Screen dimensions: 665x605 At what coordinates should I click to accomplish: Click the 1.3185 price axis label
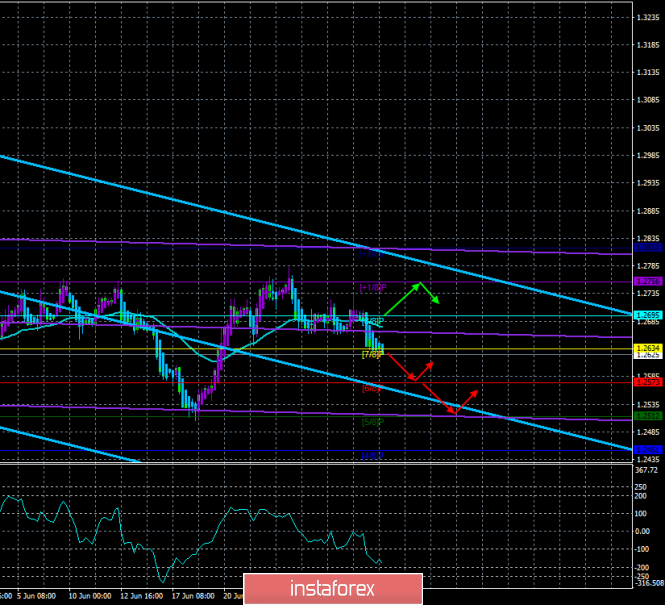coord(648,45)
